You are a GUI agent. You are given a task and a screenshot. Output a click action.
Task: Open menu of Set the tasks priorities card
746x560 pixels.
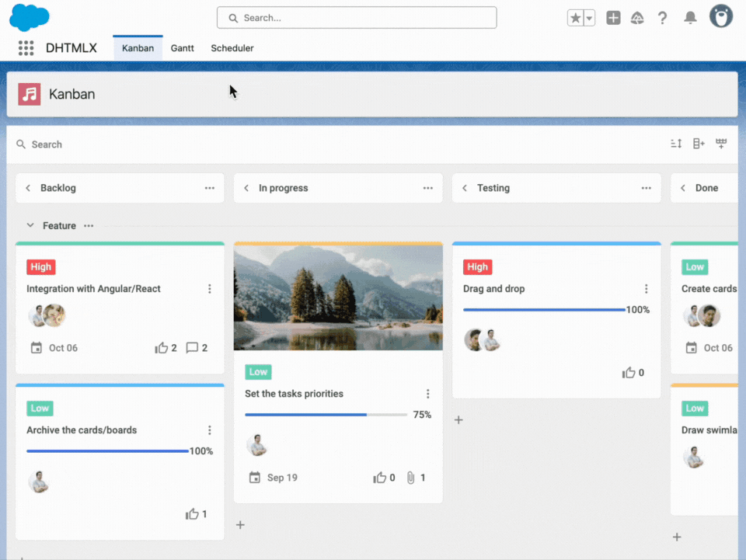coord(427,394)
